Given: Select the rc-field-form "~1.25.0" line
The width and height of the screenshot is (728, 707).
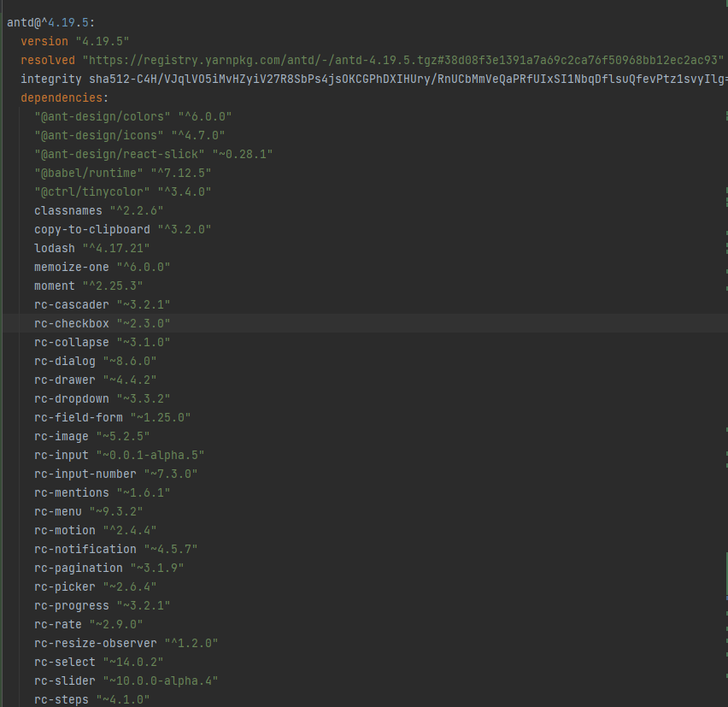Looking at the screenshot, I should 112,417.
